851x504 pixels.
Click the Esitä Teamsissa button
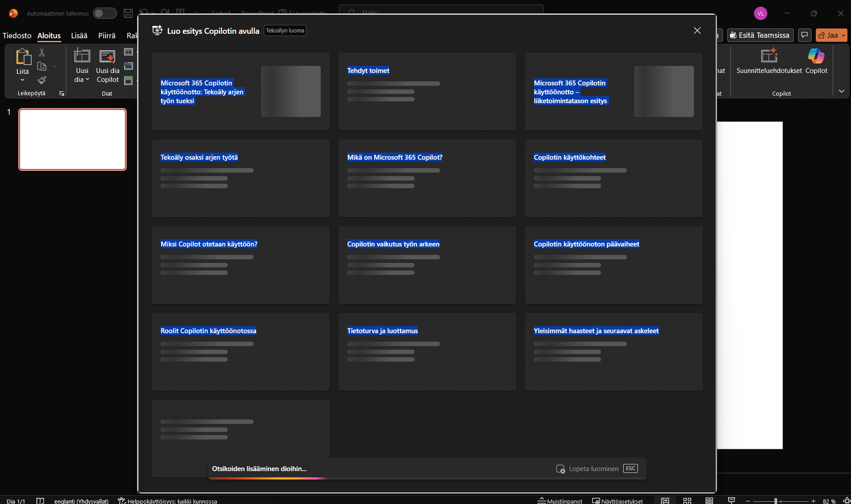(x=760, y=35)
